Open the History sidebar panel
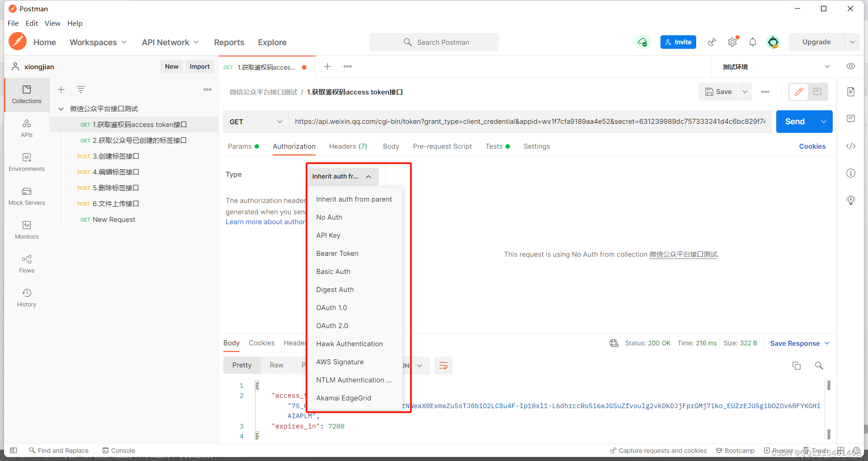 [27, 298]
